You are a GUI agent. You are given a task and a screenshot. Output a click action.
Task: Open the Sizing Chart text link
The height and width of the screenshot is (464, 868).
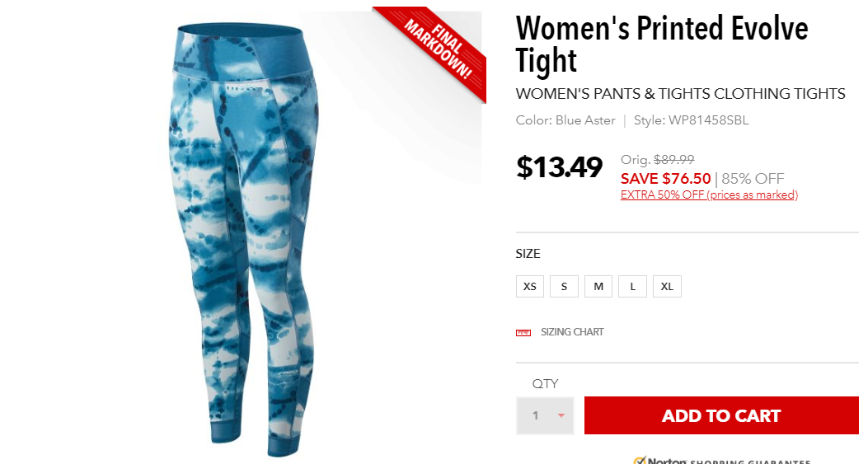click(572, 332)
